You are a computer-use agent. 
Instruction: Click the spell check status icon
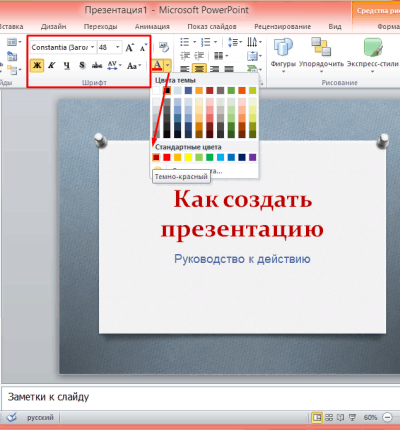click(x=12, y=417)
